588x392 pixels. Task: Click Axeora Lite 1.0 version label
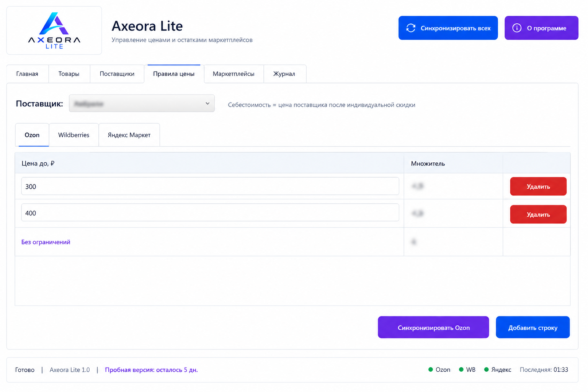pyautogui.click(x=70, y=370)
